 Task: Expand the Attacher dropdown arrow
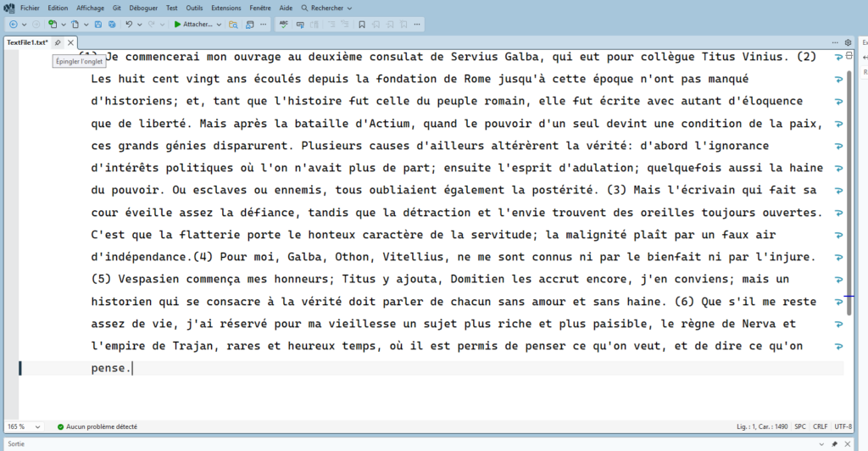click(x=219, y=25)
